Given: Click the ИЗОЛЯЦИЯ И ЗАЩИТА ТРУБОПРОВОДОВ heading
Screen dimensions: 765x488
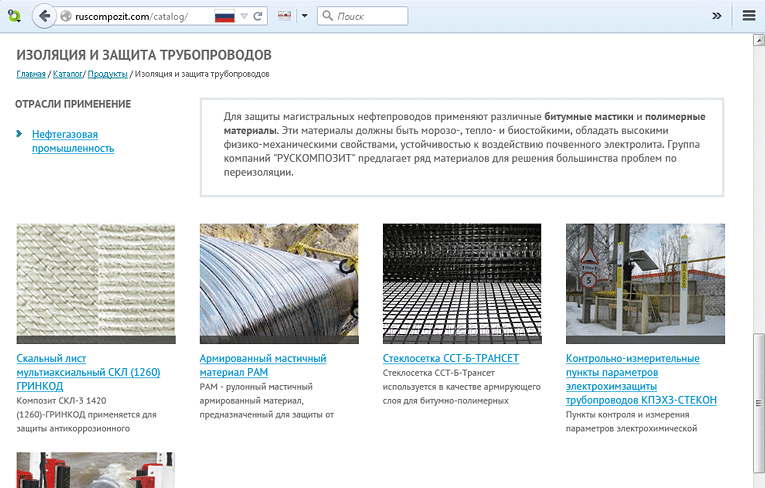Looking at the screenshot, I should pyautogui.click(x=144, y=55).
